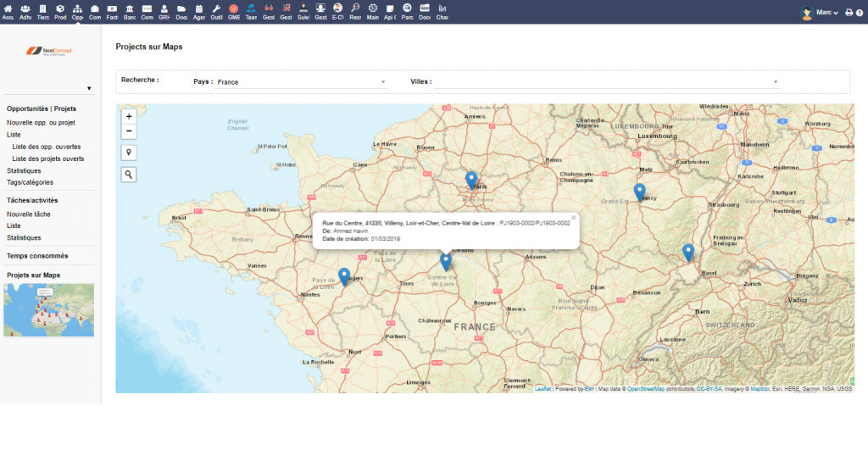This screenshot has width=868, height=456.
Task: Click the Projects sur Maps thumbnail
Action: pyautogui.click(x=48, y=310)
